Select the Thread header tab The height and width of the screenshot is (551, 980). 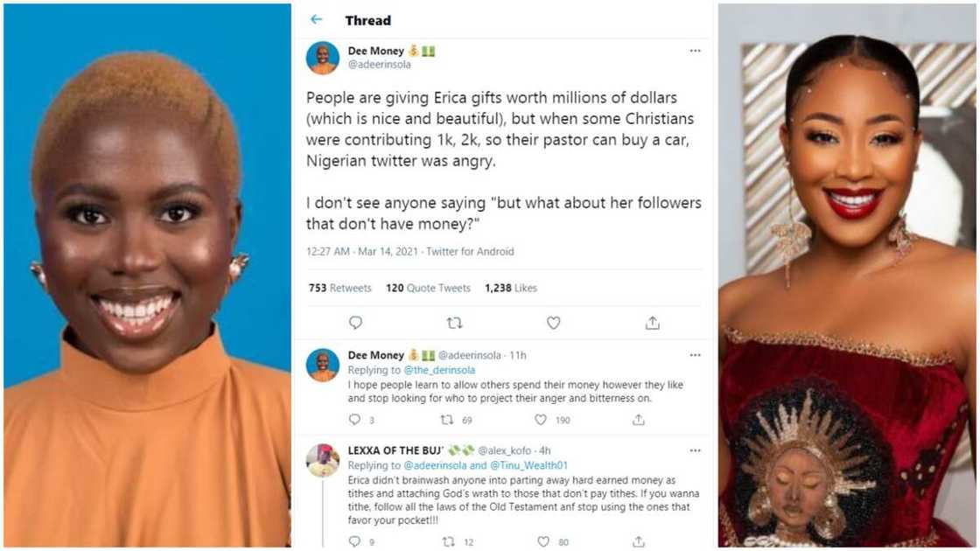(368, 20)
